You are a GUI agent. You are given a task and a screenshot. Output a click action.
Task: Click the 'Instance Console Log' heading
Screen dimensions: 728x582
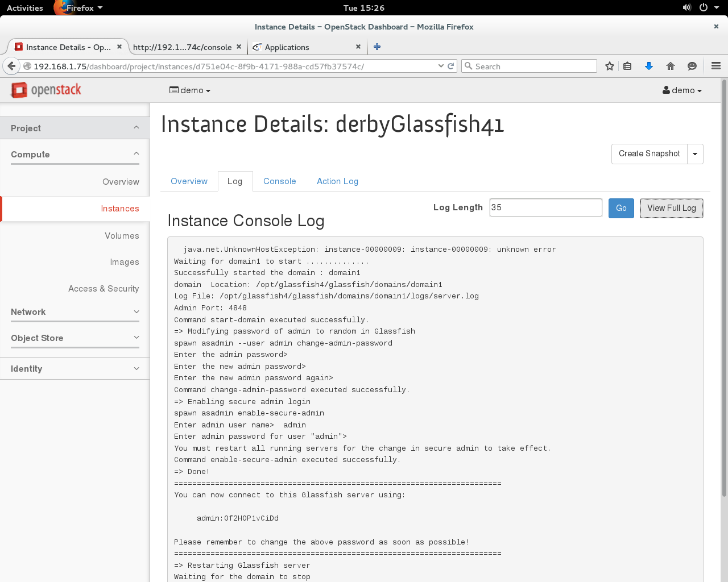pyautogui.click(x=246, y=221)
